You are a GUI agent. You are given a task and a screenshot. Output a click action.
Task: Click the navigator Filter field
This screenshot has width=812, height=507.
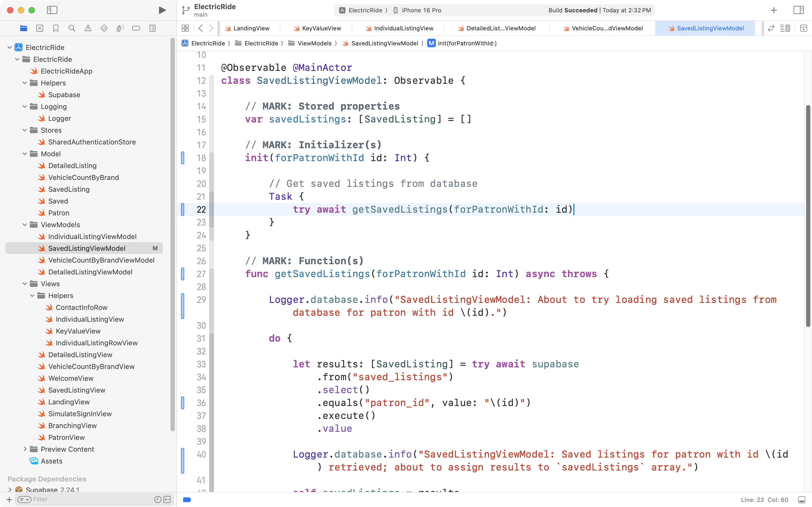pyautogui.click(x=90, y=499)
